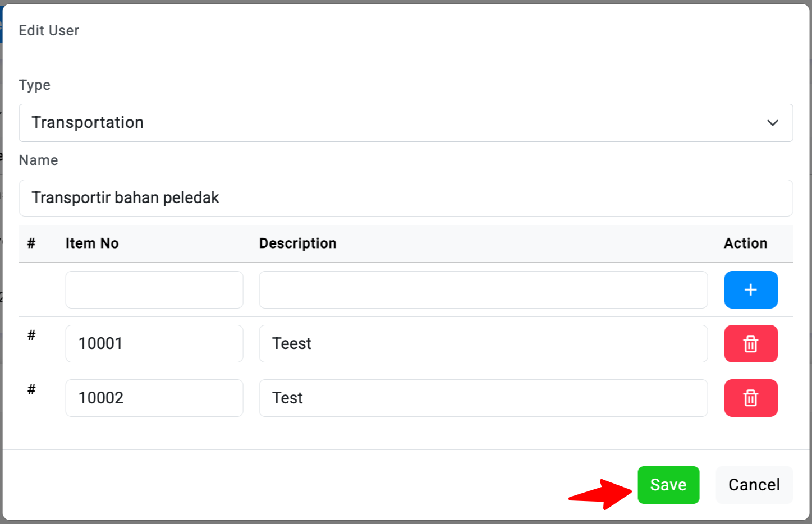Image resolution: width=812 pixels, height=524 pixels.
Task: Select the # marker of row 10002
Action: (31, 390)
